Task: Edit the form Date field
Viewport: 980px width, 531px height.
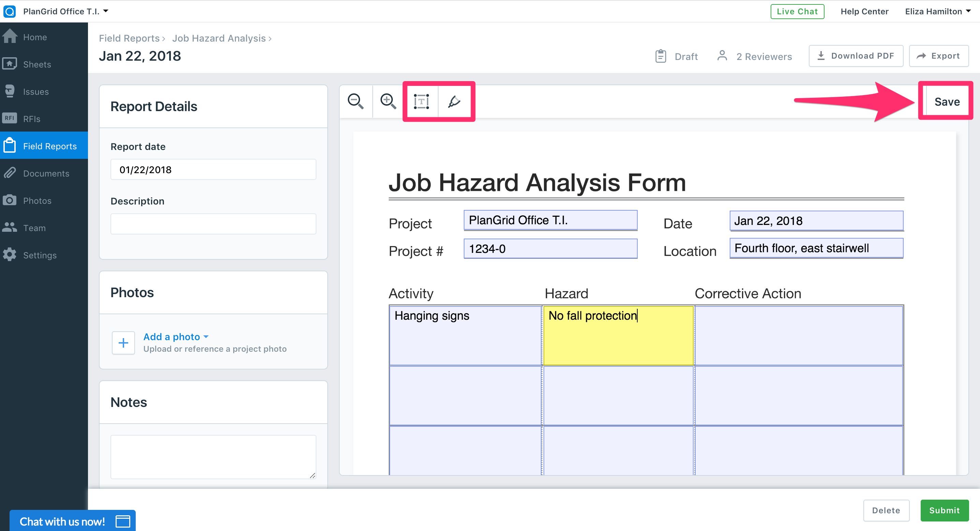Action: tap(816, 221)
